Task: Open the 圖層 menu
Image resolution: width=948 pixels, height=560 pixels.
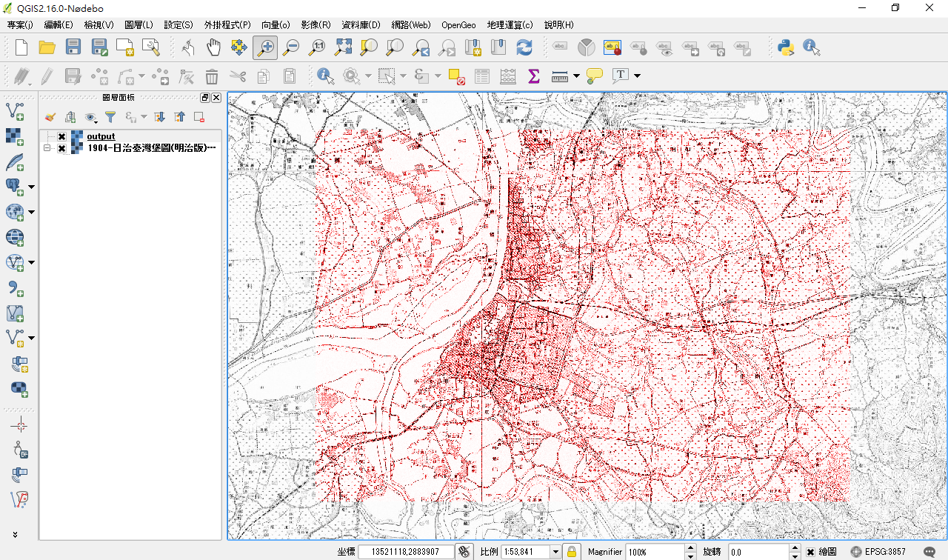Action: click(139, 24)
